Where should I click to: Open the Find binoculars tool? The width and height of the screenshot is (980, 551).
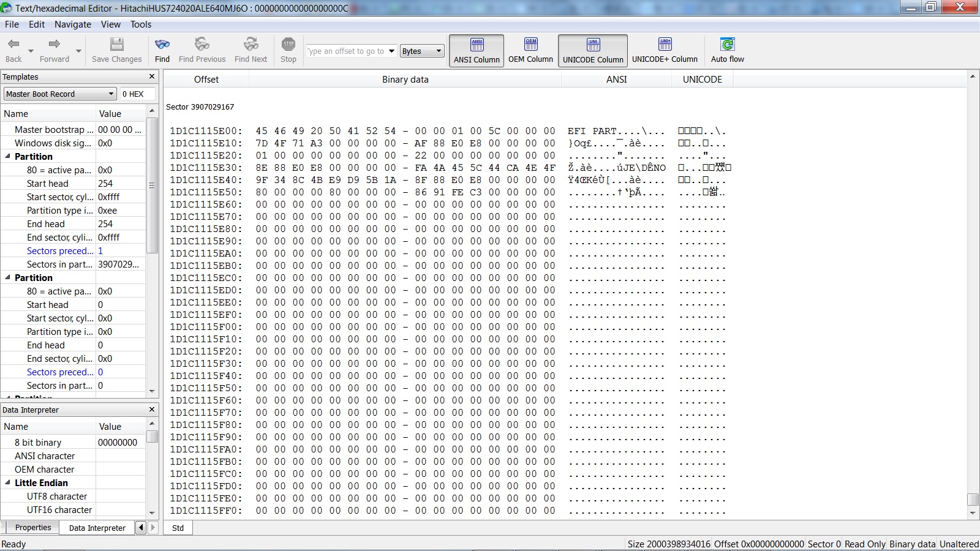162,44
